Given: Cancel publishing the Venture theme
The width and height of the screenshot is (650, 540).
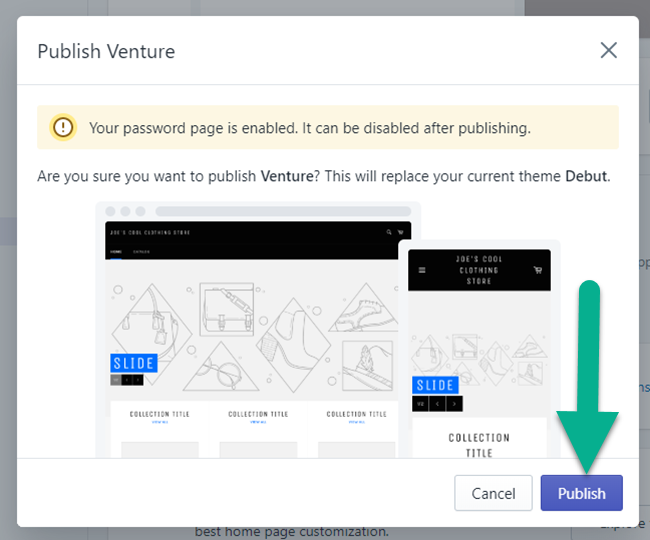Looking at the screenshot, I should click(493, 493).
